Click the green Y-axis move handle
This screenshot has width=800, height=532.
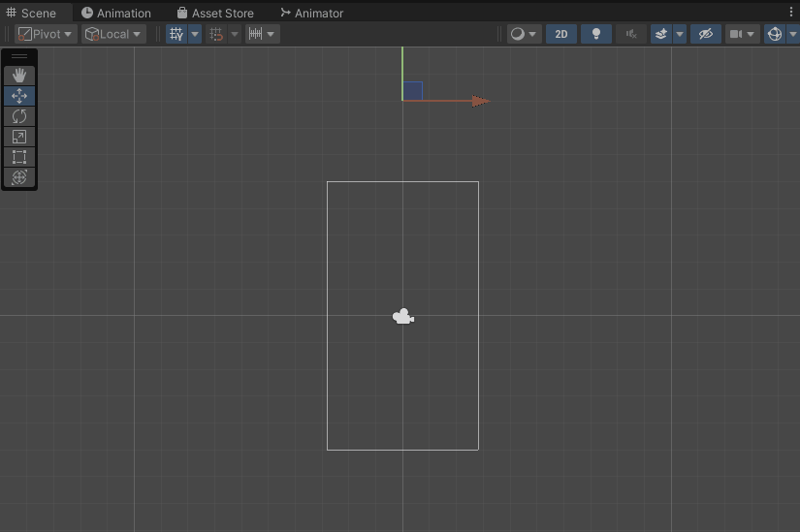click(x=402, y=72)
